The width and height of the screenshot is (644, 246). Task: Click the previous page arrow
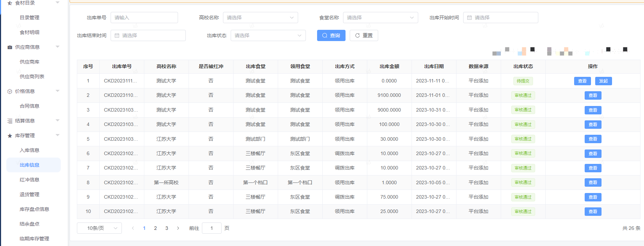133,228
